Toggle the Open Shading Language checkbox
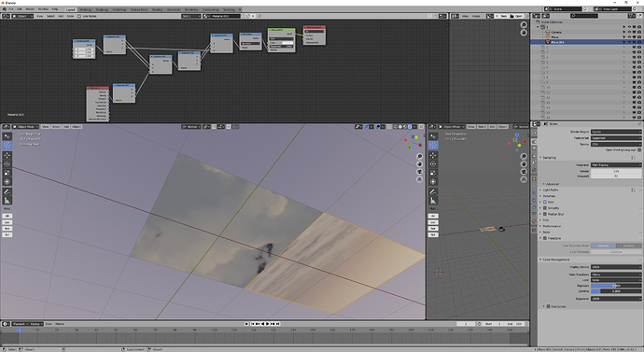Viewport: 644px width, 352px height. point(639,150)
